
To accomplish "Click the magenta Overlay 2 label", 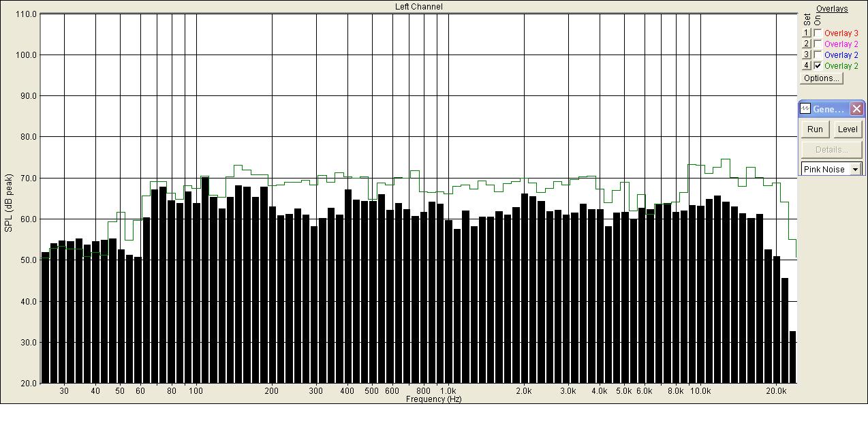I will [x=841, y=44].
